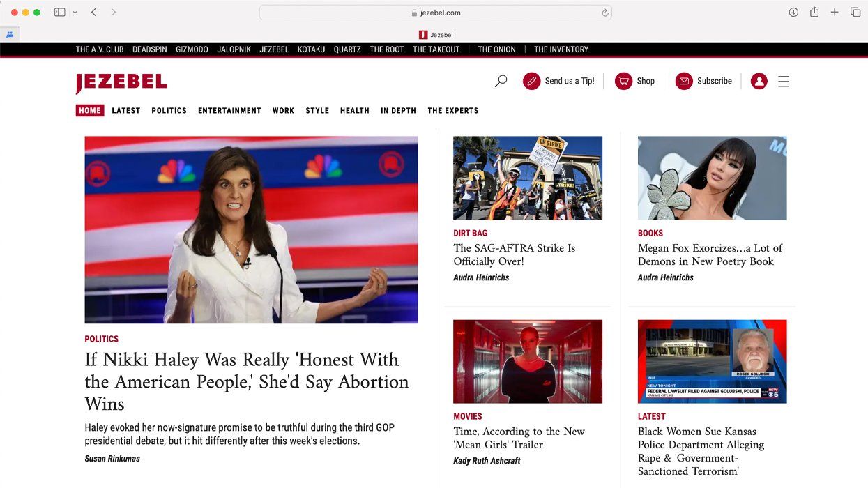Open author page for Susan Rinkunas

[x=112, y=458]
